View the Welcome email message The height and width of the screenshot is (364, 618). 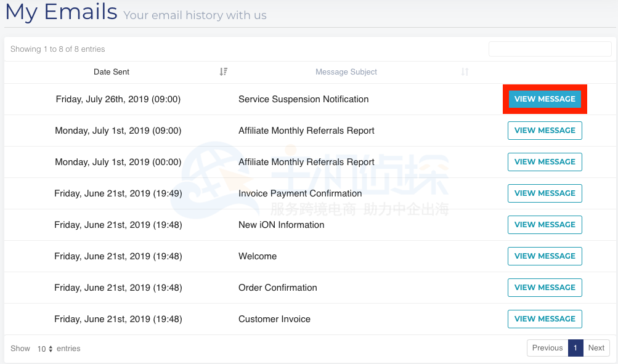(545, 256)
